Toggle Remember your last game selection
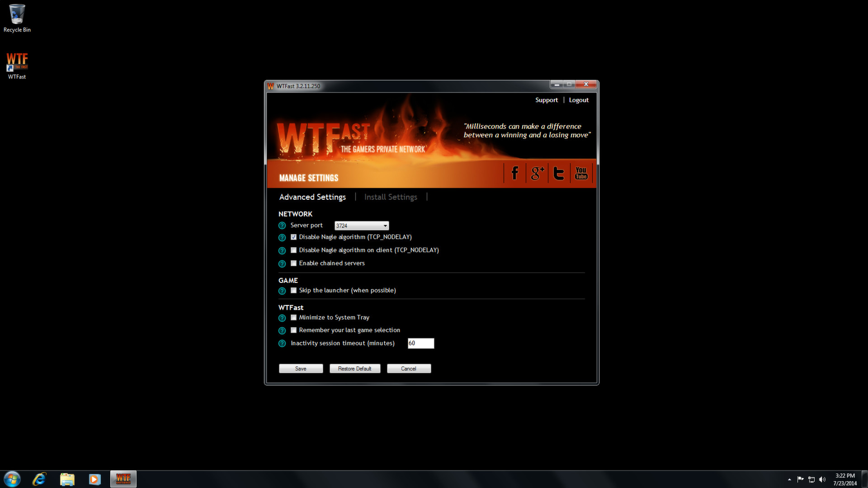868x488 pixels. tap(294, 330)
